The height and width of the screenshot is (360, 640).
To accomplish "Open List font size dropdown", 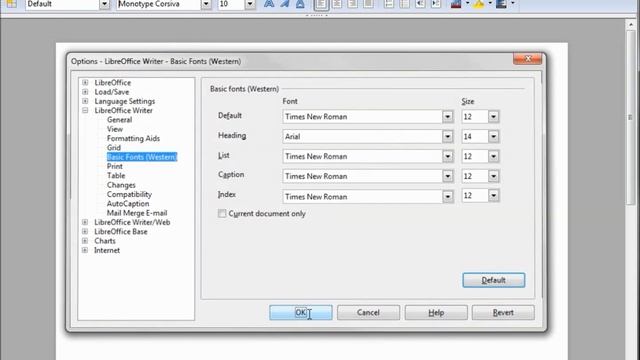I will tap(493, 156).
